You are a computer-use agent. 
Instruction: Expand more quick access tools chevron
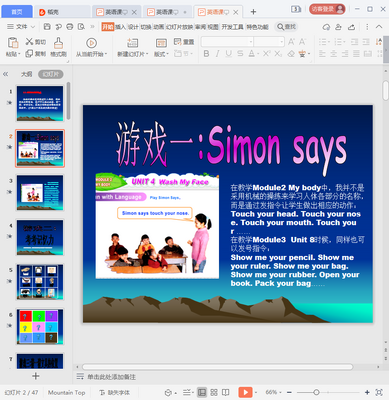[x=92, y=27]
